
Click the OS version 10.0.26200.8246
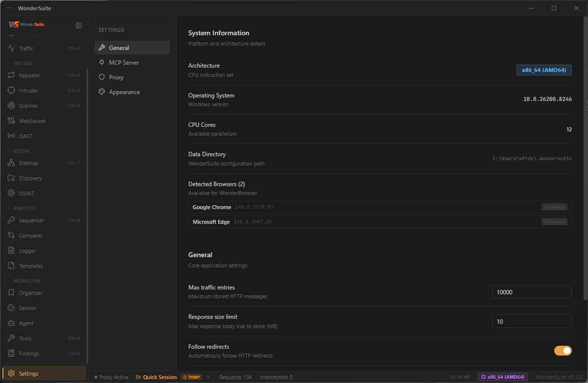click(x=547, y=99)
